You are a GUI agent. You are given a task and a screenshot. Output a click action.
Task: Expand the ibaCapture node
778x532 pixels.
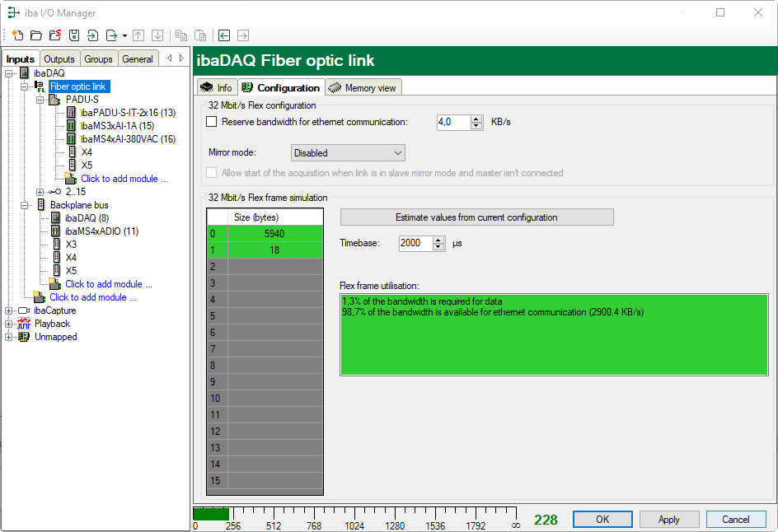(8, 310)
